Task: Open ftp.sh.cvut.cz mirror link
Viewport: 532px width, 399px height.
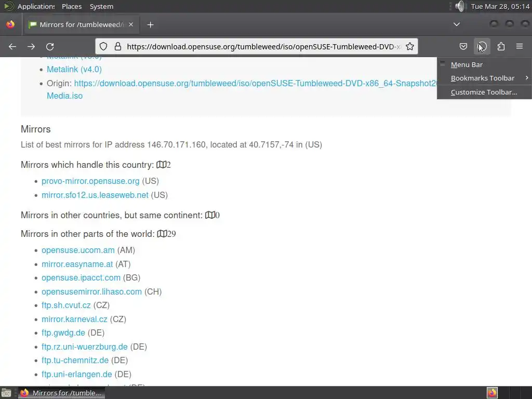Action: coord(66,305)
